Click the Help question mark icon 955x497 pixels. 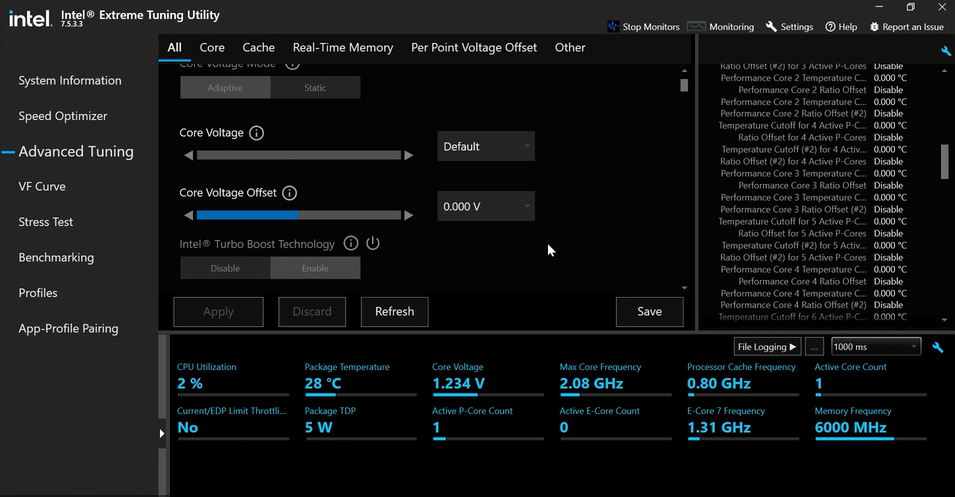click(x=830, y=27)
